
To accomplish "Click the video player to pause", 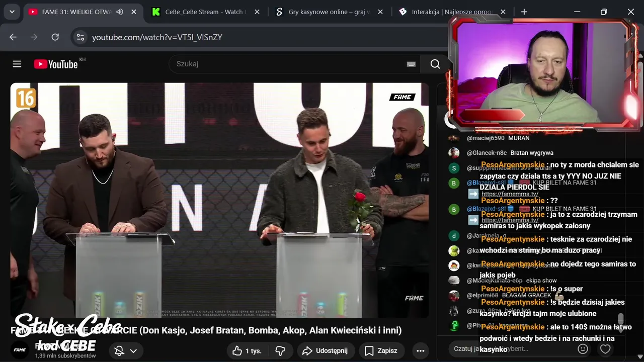I will click(x=219, y=200).
